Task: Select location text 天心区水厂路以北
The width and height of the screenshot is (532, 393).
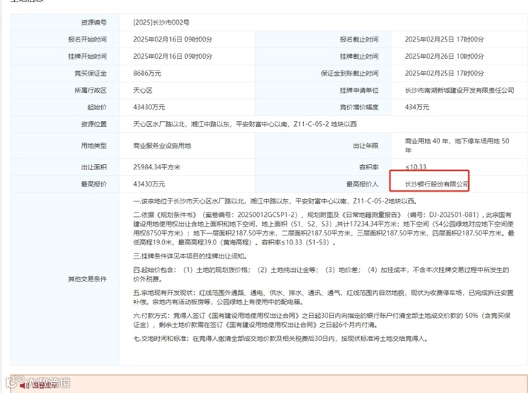Action: [159, 124]
